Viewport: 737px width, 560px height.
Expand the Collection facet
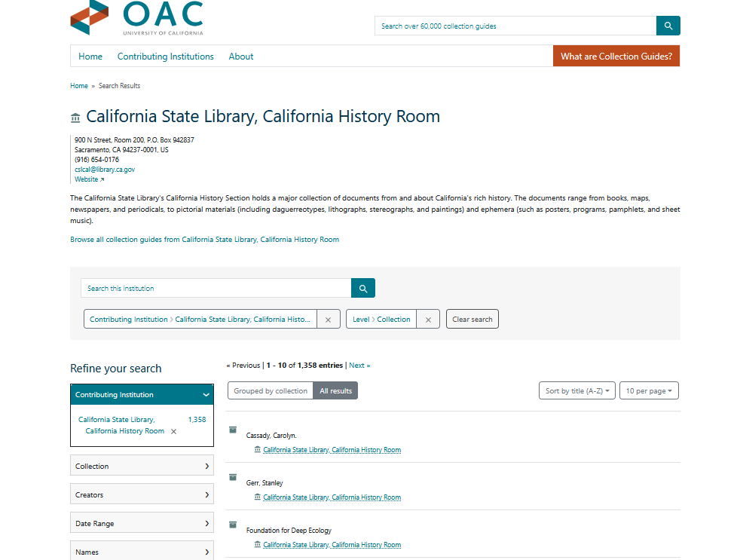coord(142,466)
